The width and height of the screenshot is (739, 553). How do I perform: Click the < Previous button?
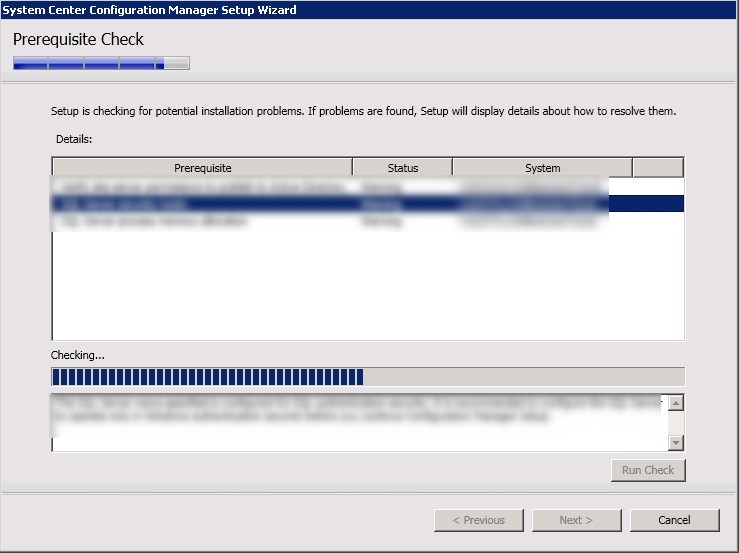click(x=478, y=520)
